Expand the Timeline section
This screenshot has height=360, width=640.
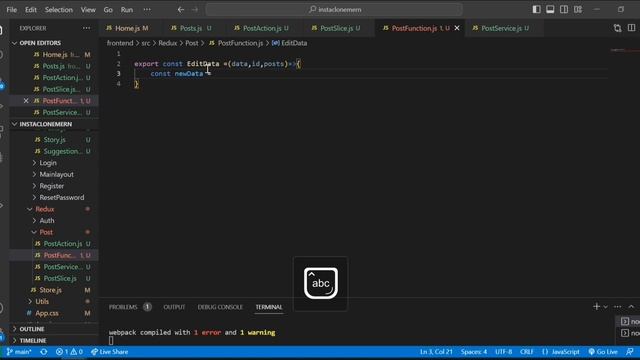pos(54,340)
